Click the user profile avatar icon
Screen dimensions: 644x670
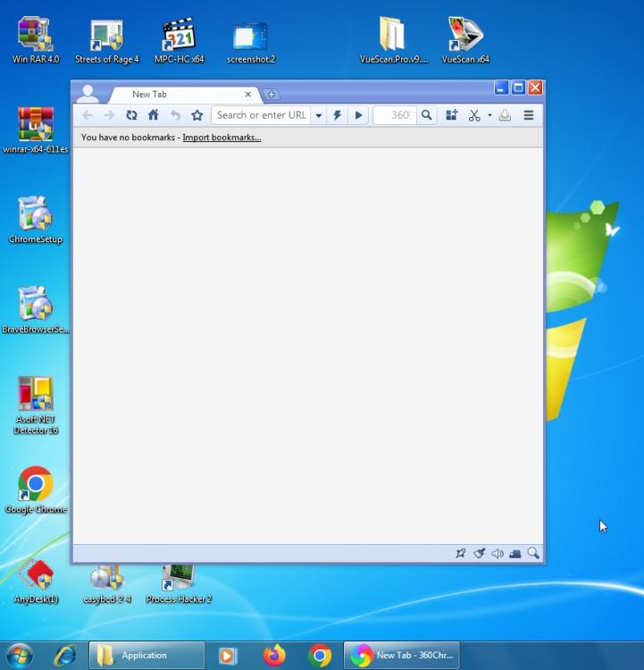[x=88, y=94]
